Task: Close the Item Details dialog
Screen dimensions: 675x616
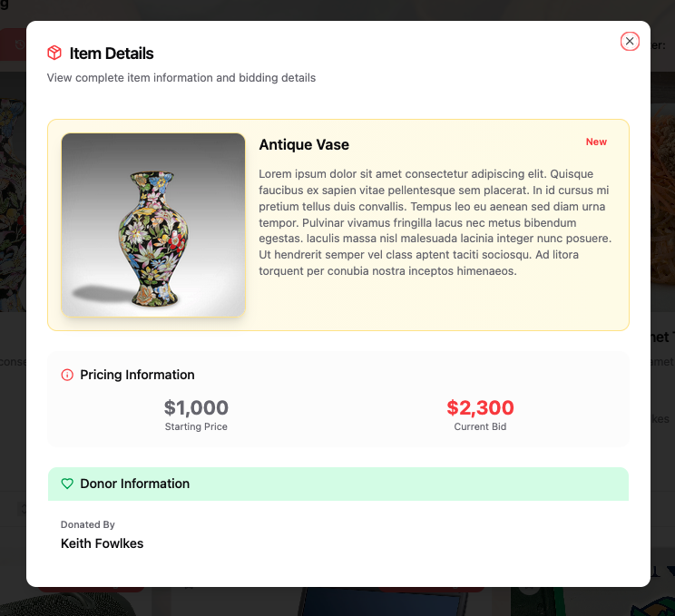Action: (x=630, y=41)
